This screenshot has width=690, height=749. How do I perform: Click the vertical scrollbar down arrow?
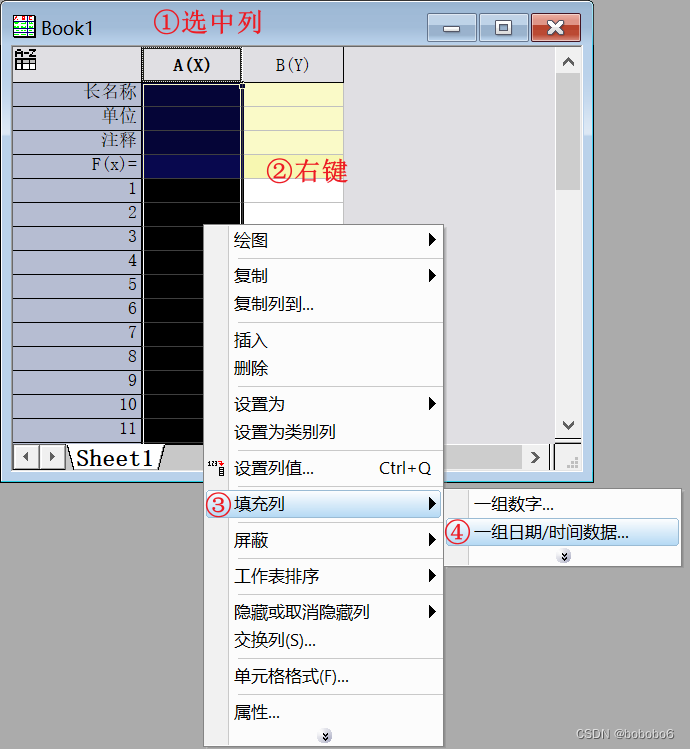(x=568, y=425)
